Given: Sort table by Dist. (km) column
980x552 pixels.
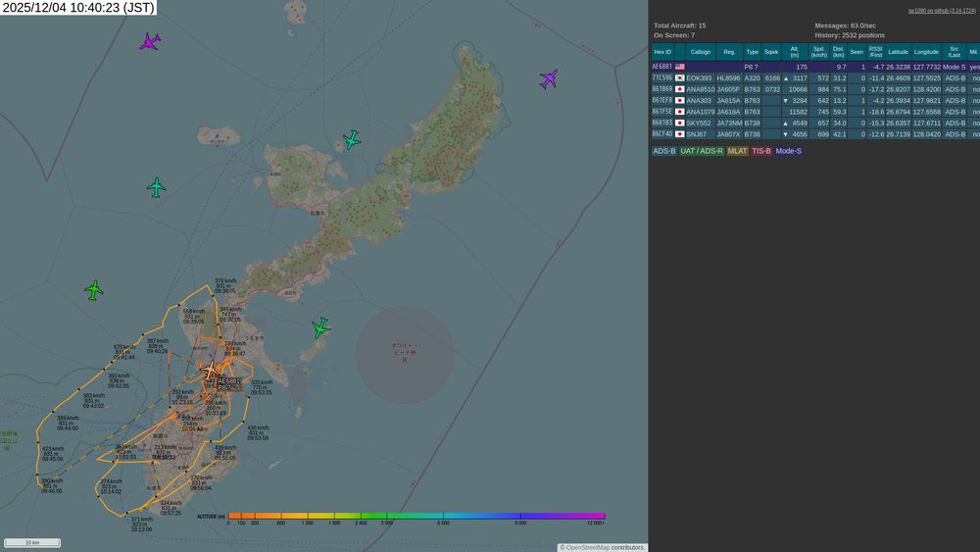Looking at the screenshot, I should (838, 52).
